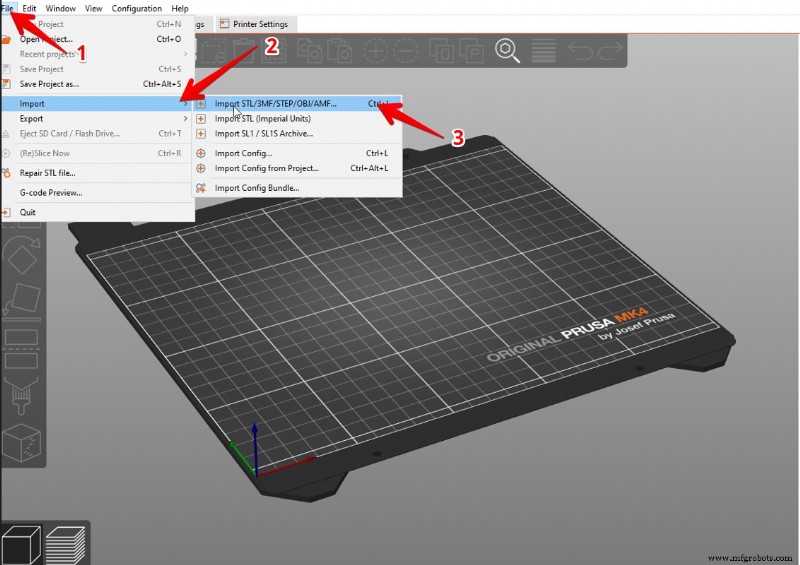Click the Remove instance minus icon
This screenshot has width=800, height=565.
pos(406,51)
